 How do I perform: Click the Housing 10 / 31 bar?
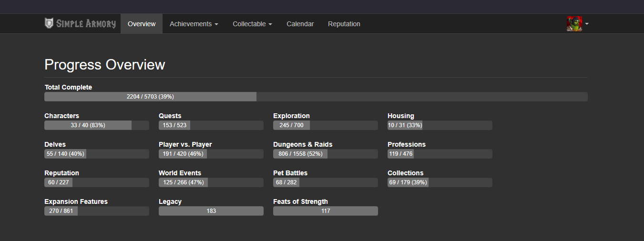point(440,125)
